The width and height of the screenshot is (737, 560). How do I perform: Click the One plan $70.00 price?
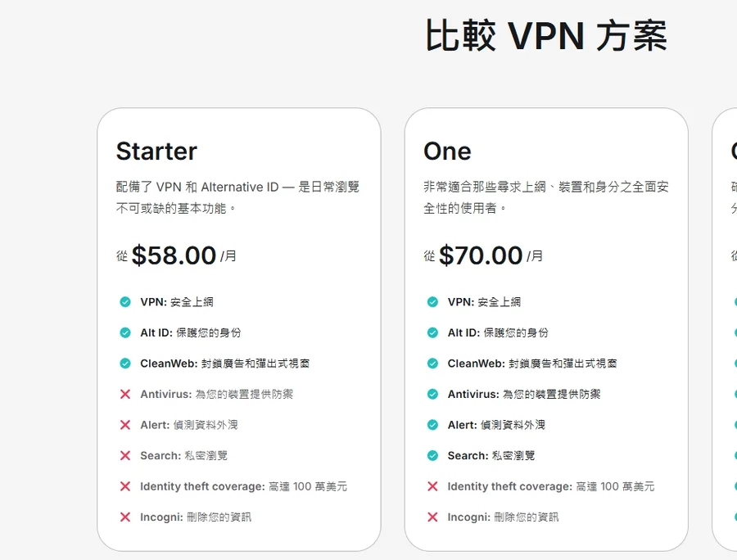click(481, 255)
